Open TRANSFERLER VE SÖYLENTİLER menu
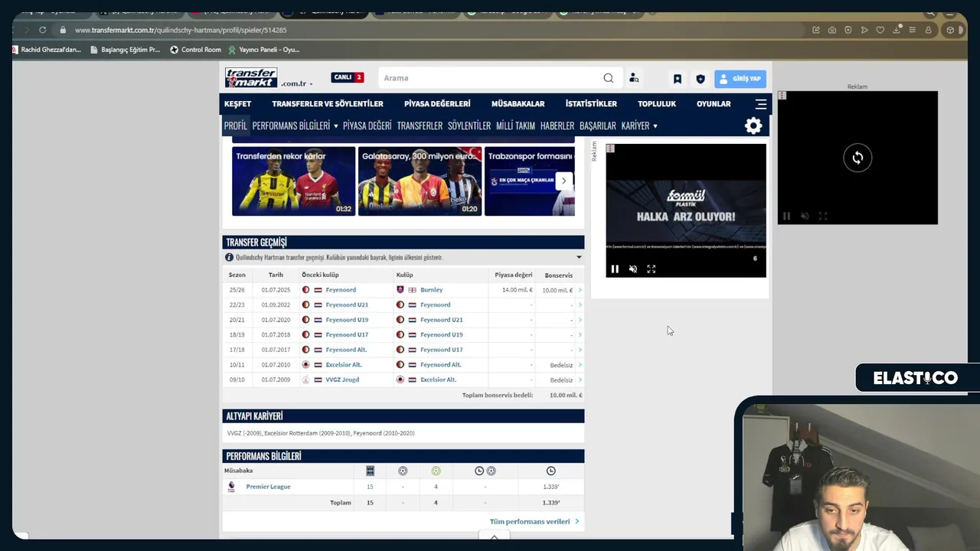This screenshot has height=551, width=980. pyautogui.click(x=327, y=104)
